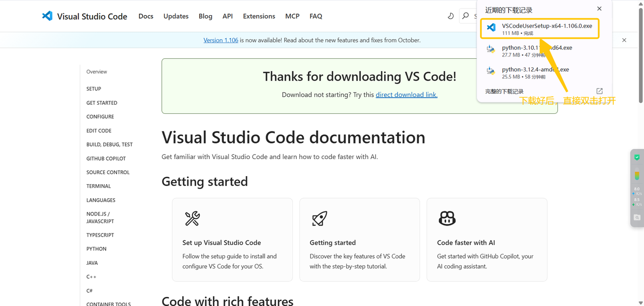
Task: Dismiss the Version 1.106 announcement banner
Action: [624, 40]
